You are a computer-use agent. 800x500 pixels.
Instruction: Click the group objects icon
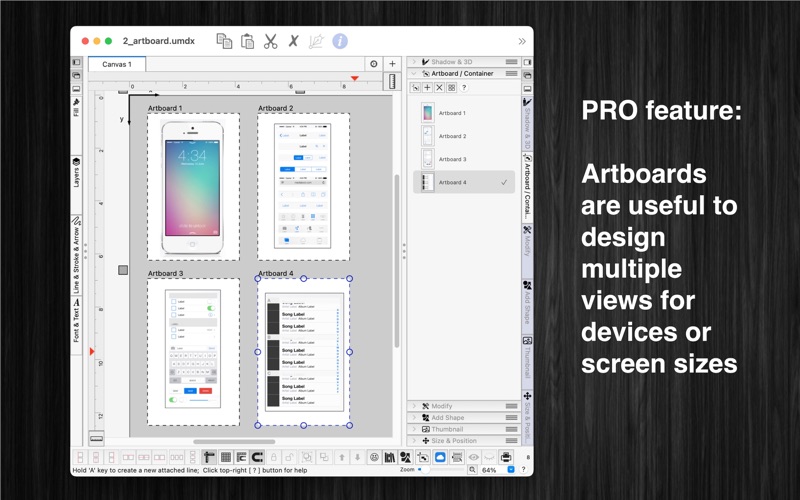[307, 457]
